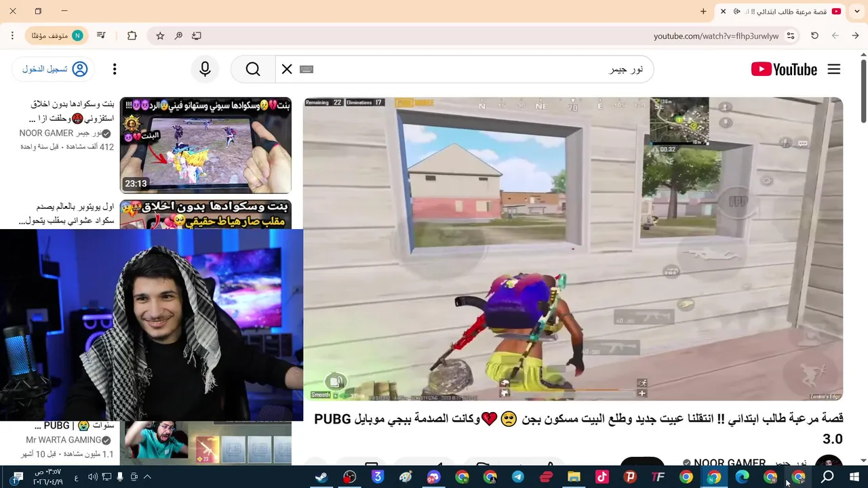
Task: Start voice search with microphone
Action: (205, 69)
